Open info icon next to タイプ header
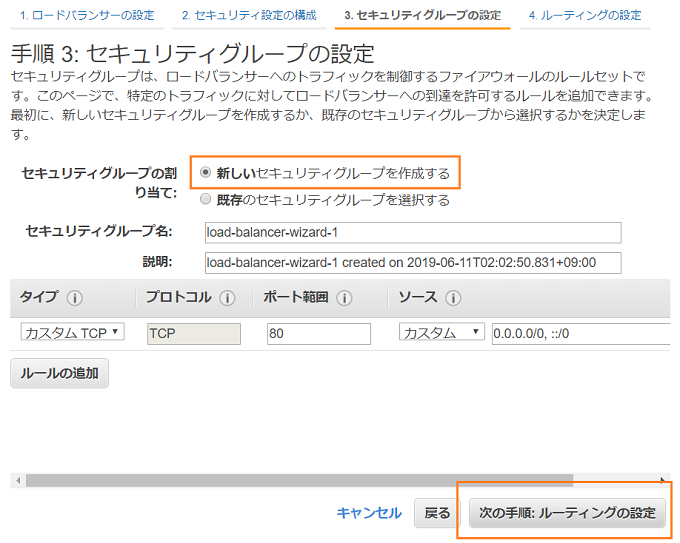This screenshot has height=543, width=680. click(x=75, y=298)
